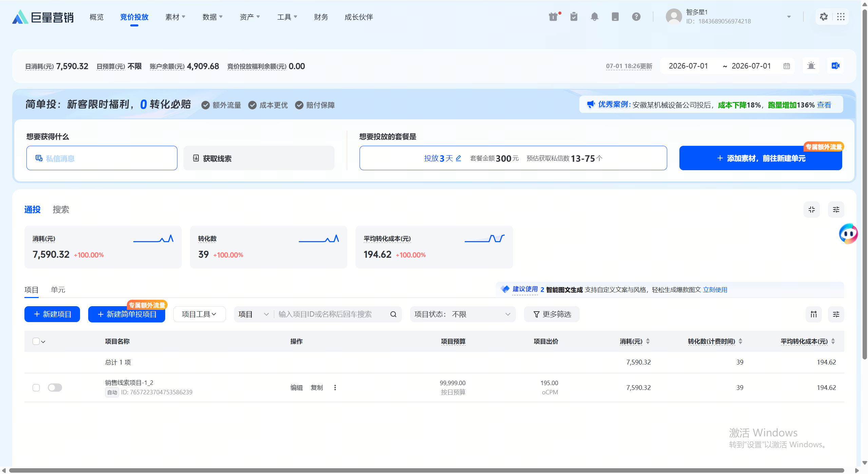The height and width of the screenshot is (474, 868).
Task: Expand the 素材 menu
Action: point(175,17)
